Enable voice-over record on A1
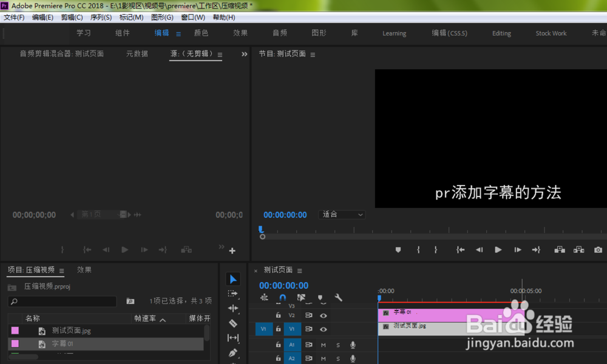 (353, 345)
